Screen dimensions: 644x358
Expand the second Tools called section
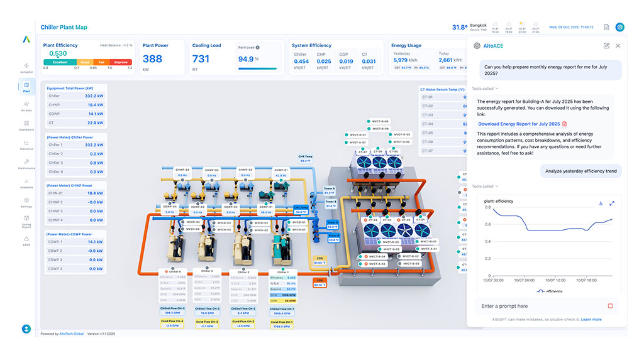tap(485, 186)
